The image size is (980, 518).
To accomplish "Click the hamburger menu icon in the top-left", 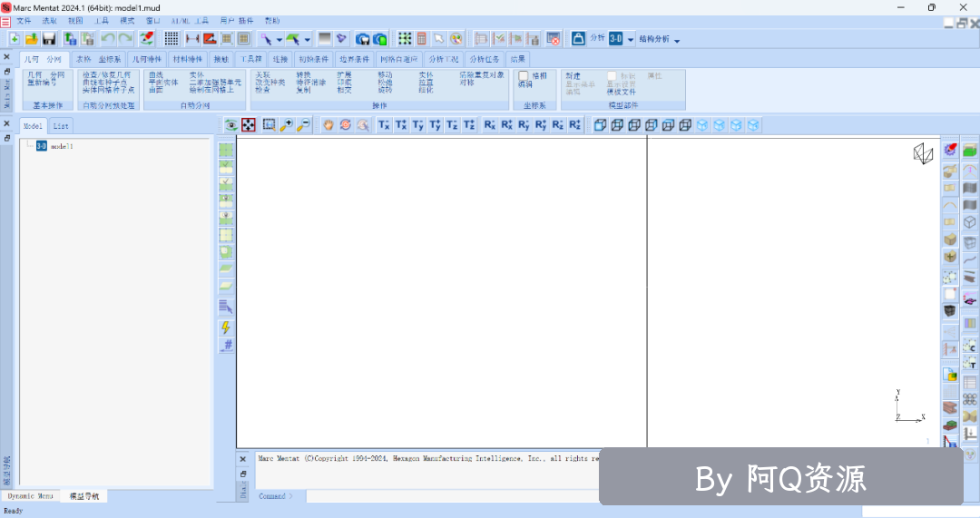I will pos(5,21).
